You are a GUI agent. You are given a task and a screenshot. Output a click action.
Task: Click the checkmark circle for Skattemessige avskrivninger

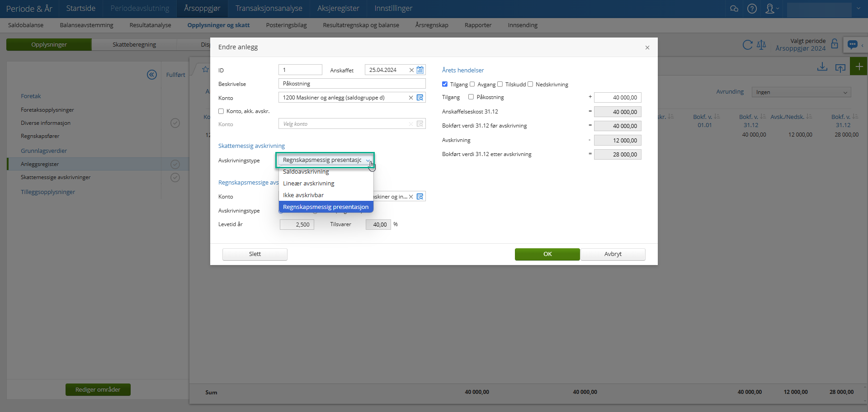click(x=175, y=177)
